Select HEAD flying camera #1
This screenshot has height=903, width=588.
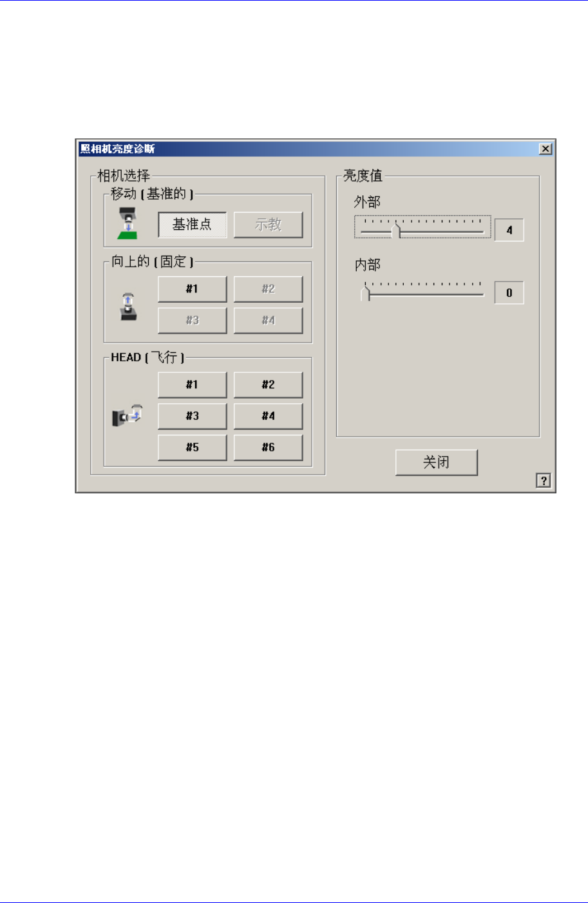[193, 385]
